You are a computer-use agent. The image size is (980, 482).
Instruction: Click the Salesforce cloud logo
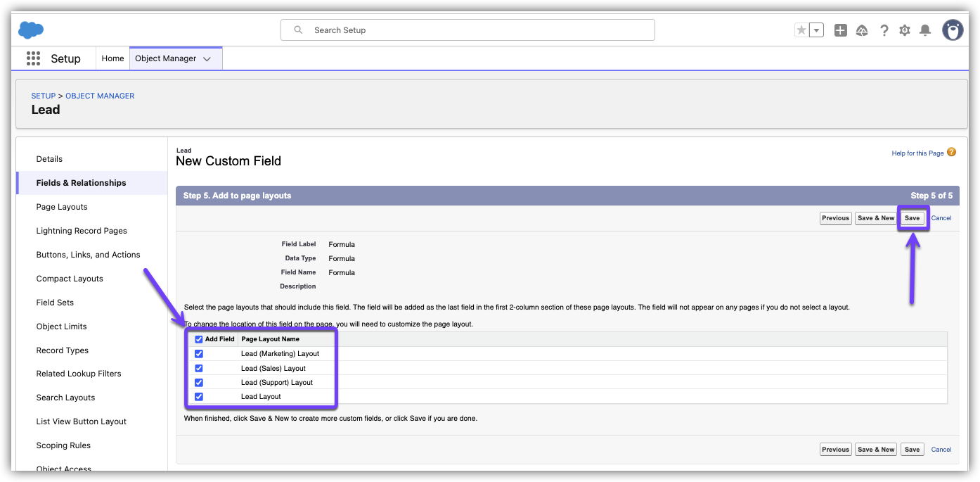(x=31, y=30)
